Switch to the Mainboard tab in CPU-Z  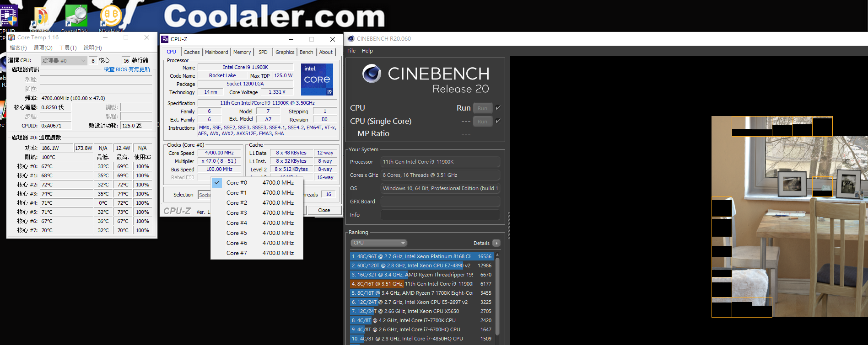click(216, 52)
